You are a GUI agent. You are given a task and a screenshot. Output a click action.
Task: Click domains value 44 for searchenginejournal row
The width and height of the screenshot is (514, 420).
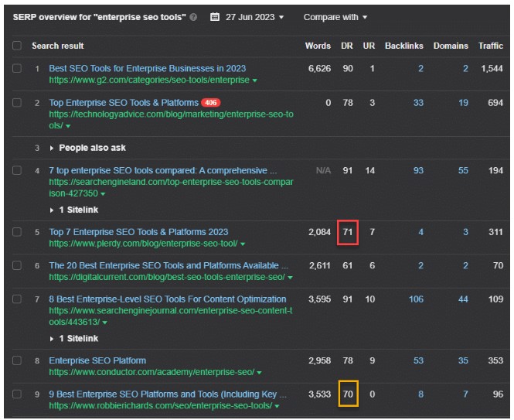point(463,299)
